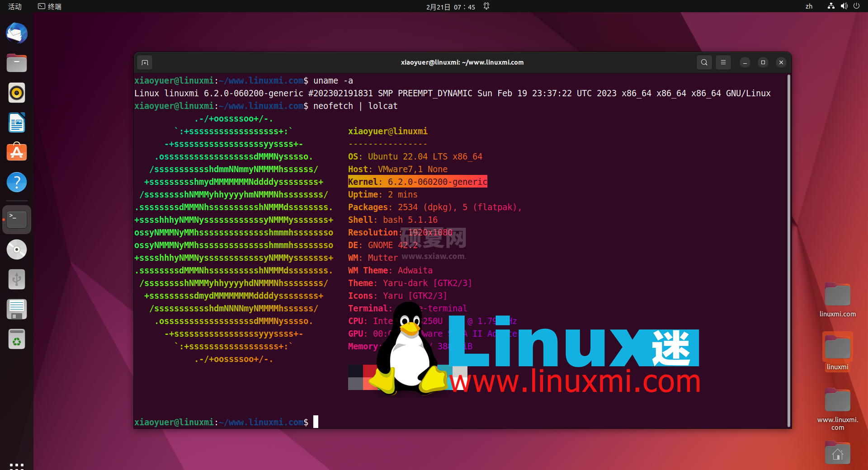Open the optical disc icon in dock

coord(17,249)
